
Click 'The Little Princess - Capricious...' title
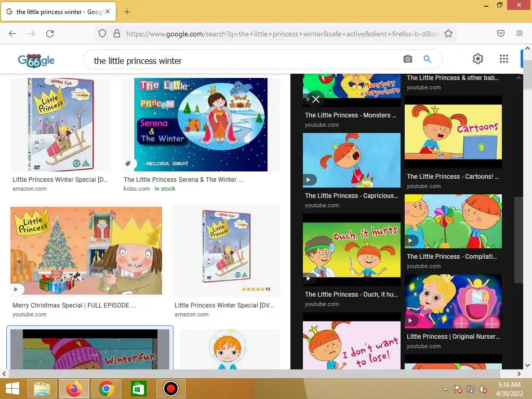point(352,196)
